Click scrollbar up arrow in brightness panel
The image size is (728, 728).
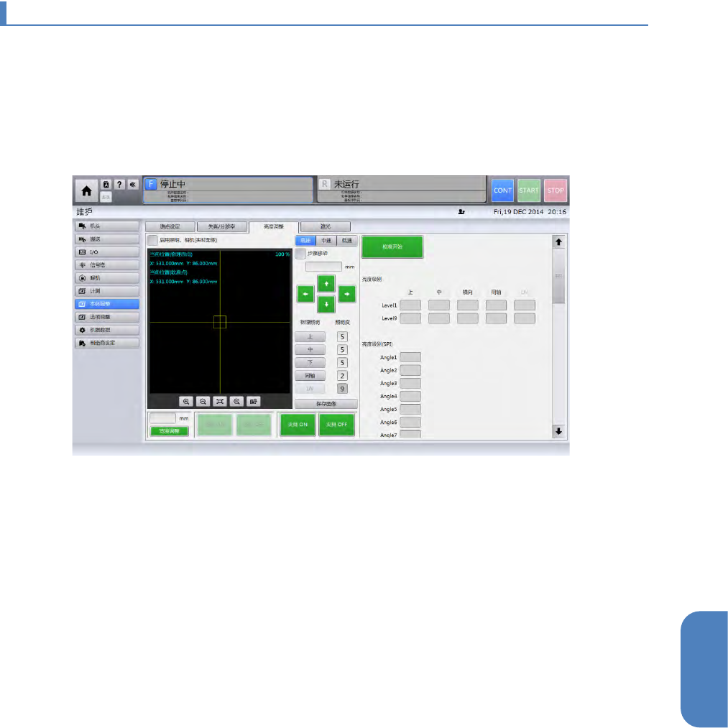[x=558, y=242]
